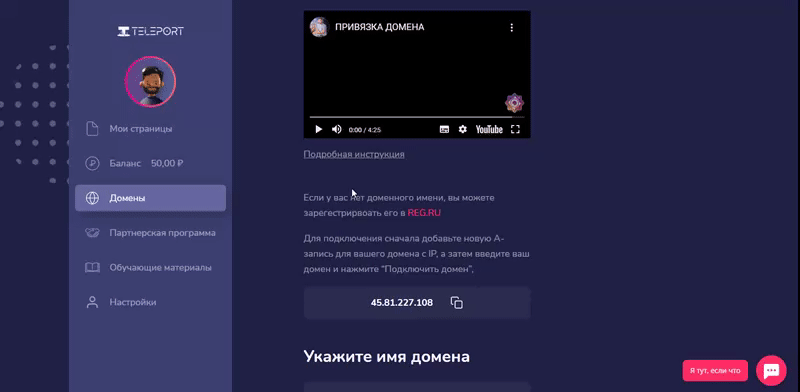The width and height of the screenshot is (800, 392).
Task: Open Настройки menu item
Action: point(133,302)
